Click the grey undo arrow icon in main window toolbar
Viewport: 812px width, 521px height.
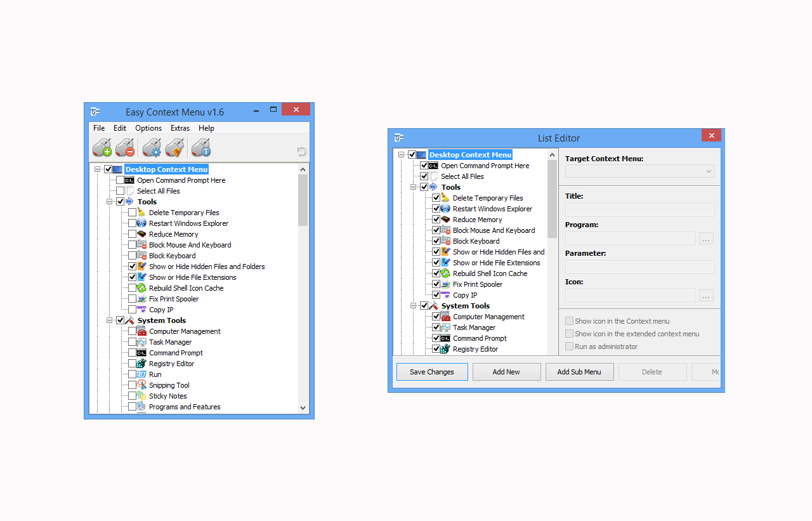(302, 152)
